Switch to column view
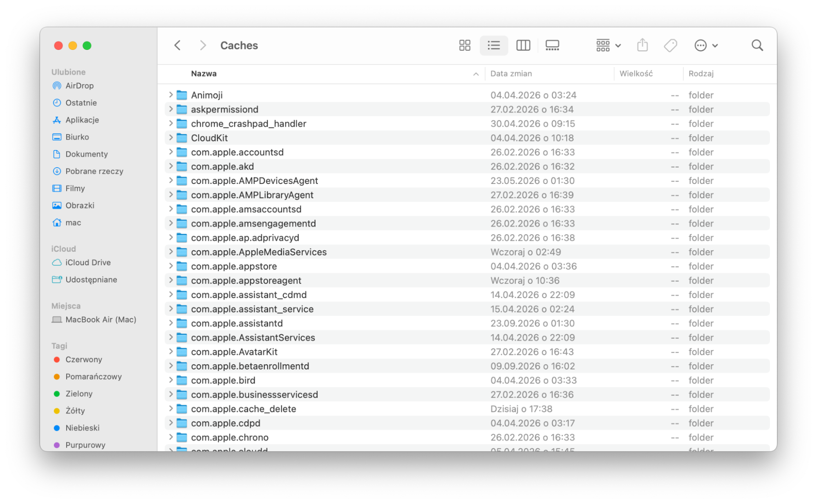The image size is (817, 504). 523,45
